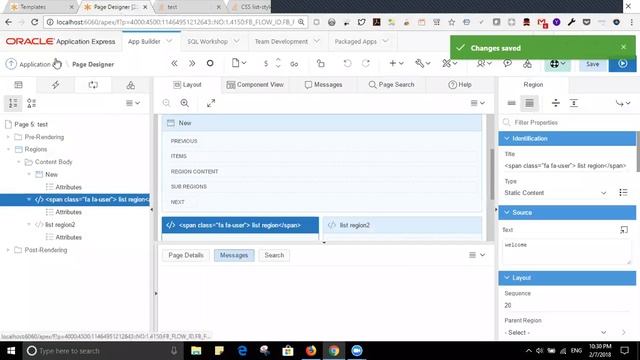Screen dimensions: 640x360
Task: Open the Packaged Apps menu
Action: (x=361, y=41)
